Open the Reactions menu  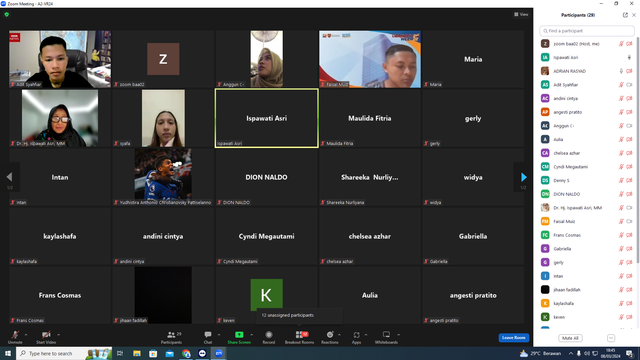click(330, 337)
